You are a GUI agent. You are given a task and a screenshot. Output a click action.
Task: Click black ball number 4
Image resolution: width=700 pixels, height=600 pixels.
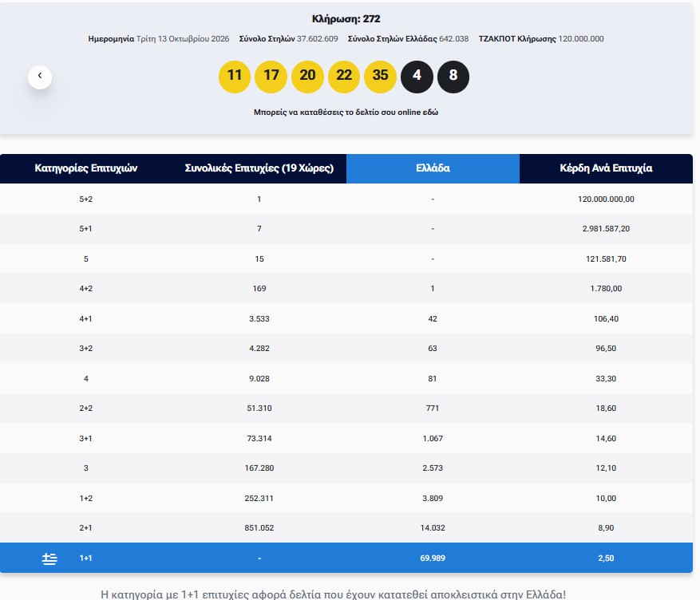coord(417,77)
